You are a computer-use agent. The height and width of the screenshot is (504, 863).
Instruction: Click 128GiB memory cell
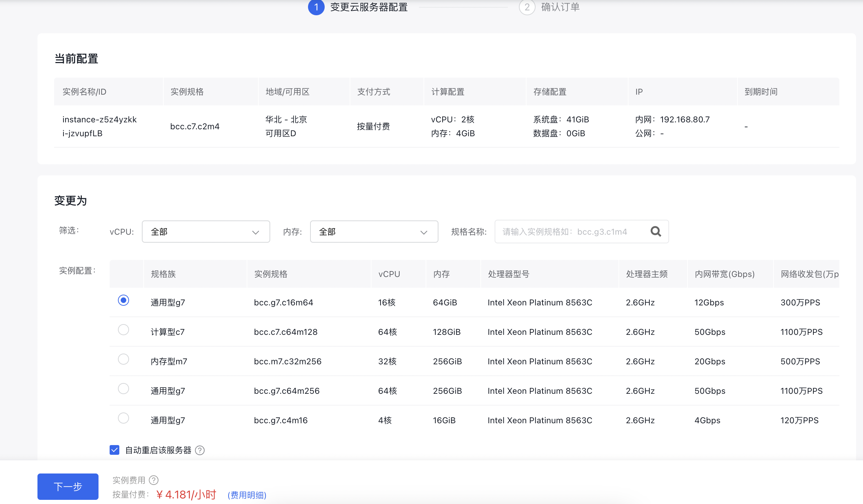tap(447, 332)
